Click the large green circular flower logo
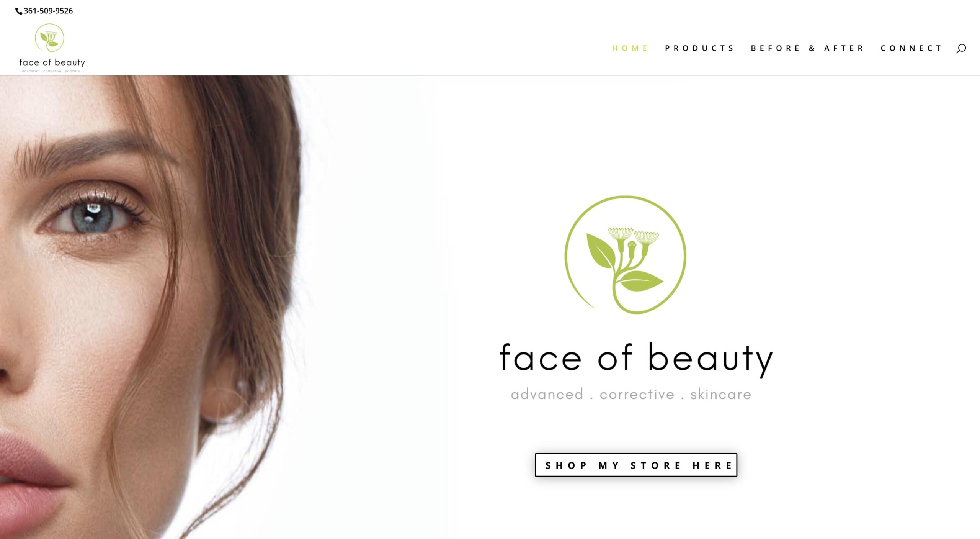The width and height of the screenshot is (980, 539). [x=626, y=255]
